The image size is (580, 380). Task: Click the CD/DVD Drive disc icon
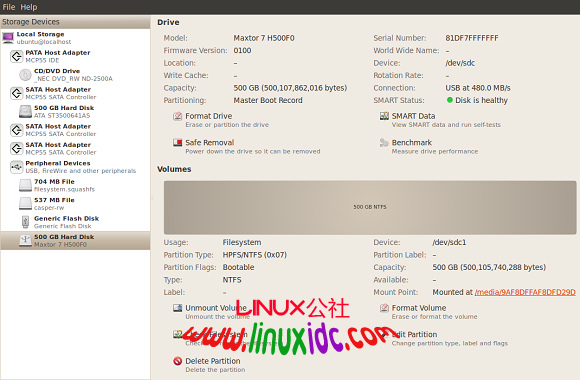pyautogui.click(x=25, y=75)
